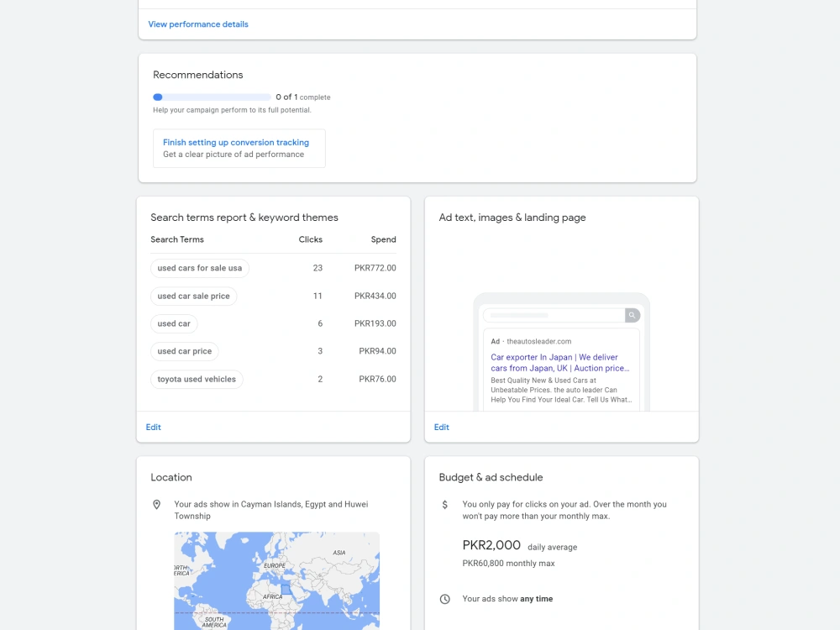Click 'Your ads show in Cayman Islands' text
The height and width of the screenshot is (630, 840).
[271, 510]
